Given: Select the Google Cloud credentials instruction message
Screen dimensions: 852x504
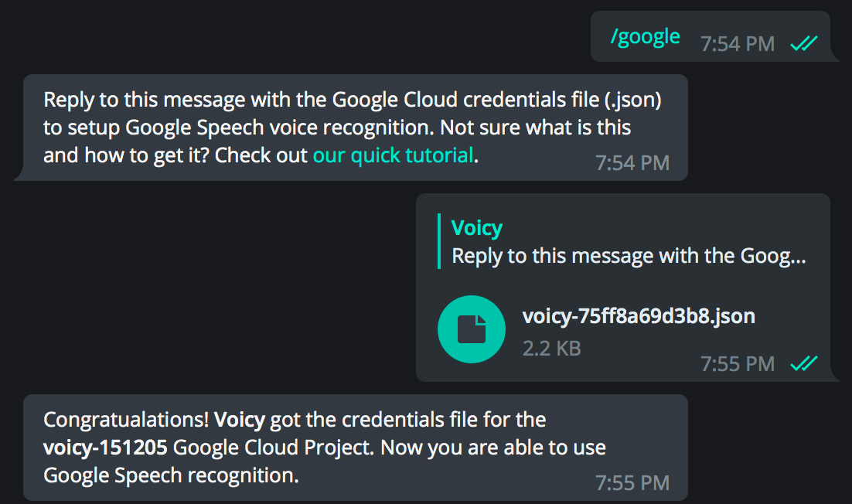Looking at the screenshot, I should tap(356, 128).
